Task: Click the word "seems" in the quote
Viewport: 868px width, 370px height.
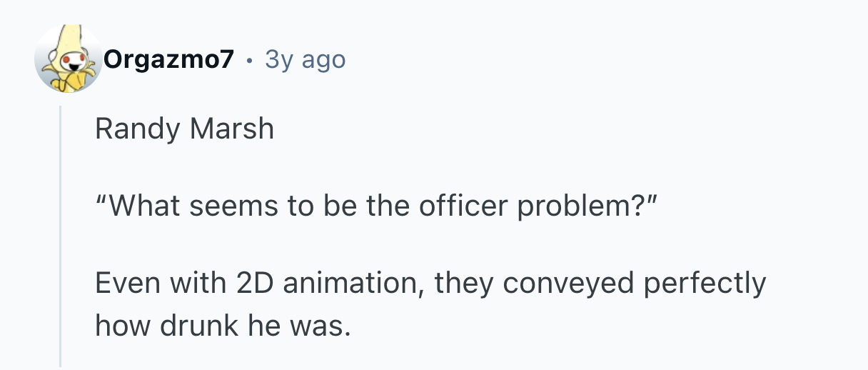Action: tap(230, 206)
